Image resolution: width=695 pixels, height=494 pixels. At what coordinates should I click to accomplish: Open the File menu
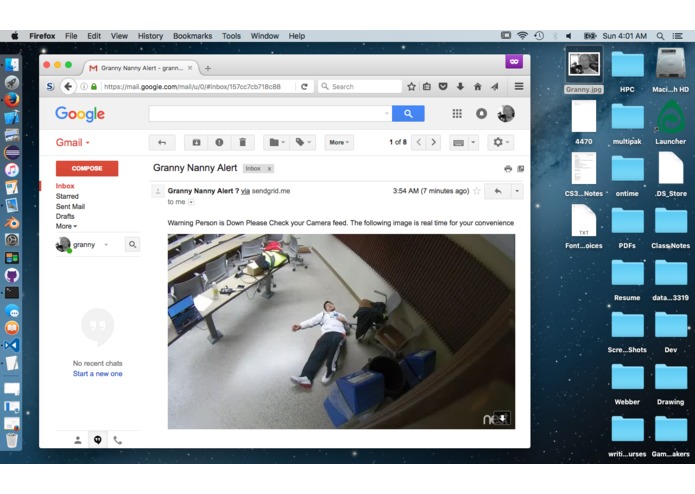click(71, 36)
